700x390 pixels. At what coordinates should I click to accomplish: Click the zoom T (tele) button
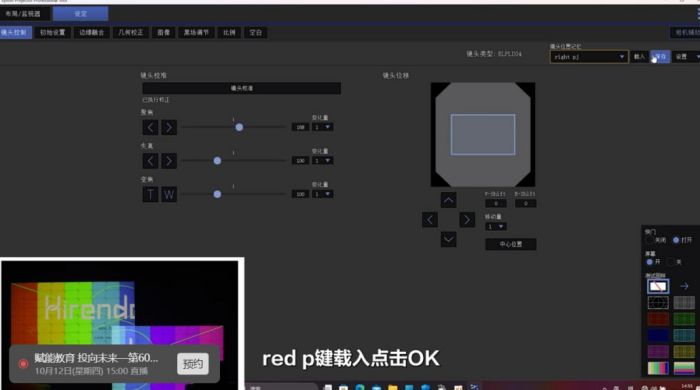point(150,195)
